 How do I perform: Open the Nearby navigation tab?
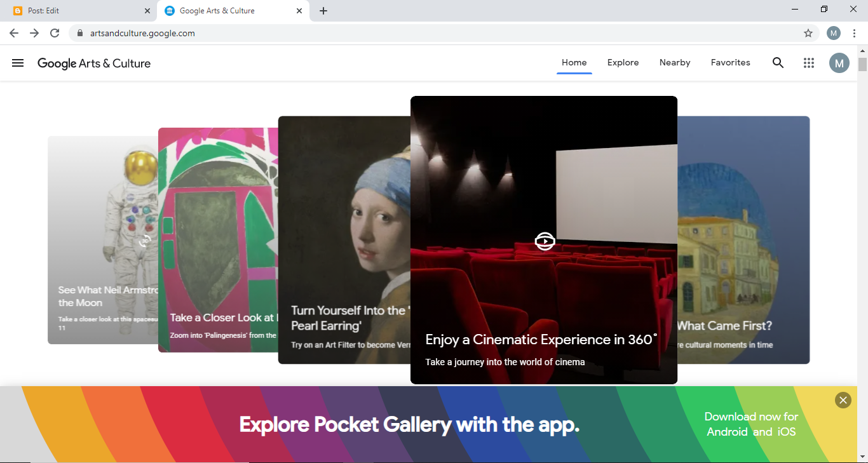pyautogui.click(x=675, y=62)
